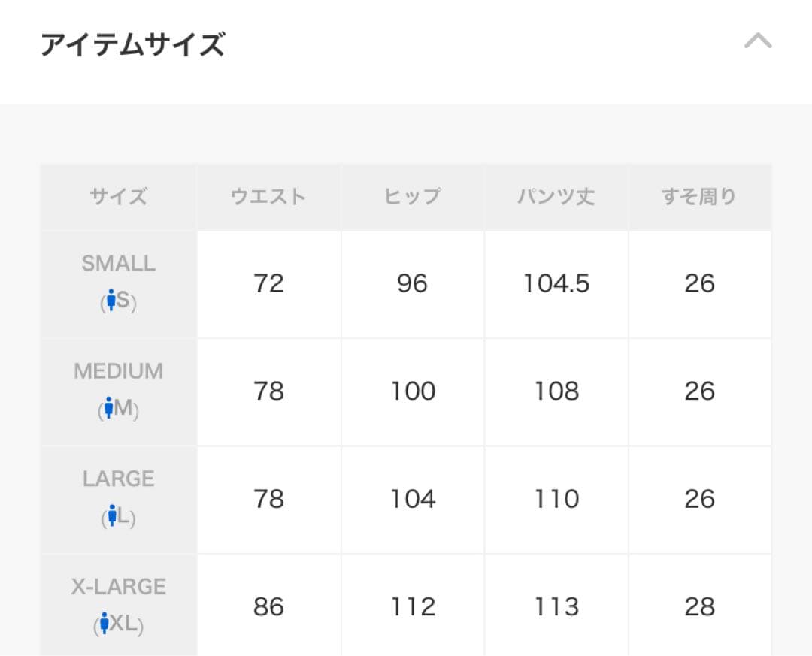The height and width of the screenshot is (656, 812).
Task: Click the waist value 86 for X-LARGE
Action: [x=268, y=606]
